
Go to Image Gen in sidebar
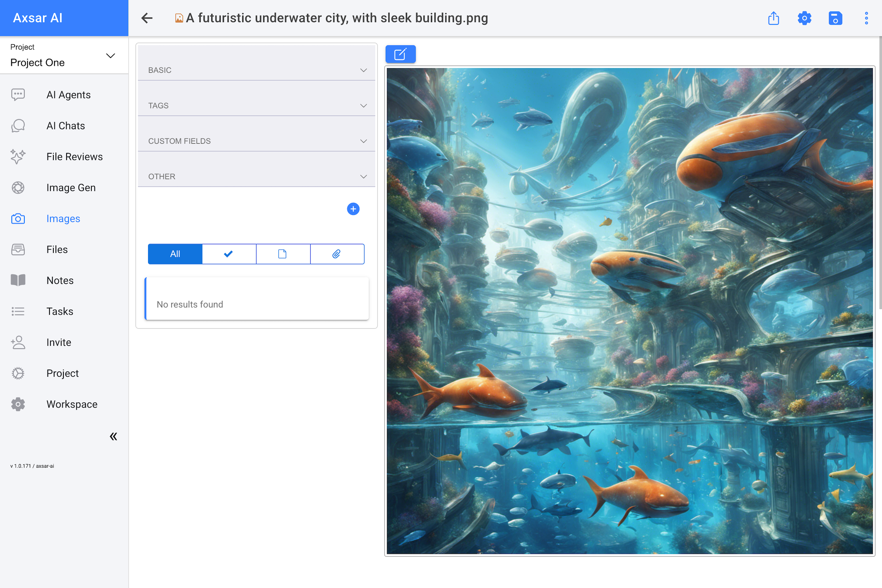pyautogui.click(x=71, y=188)
